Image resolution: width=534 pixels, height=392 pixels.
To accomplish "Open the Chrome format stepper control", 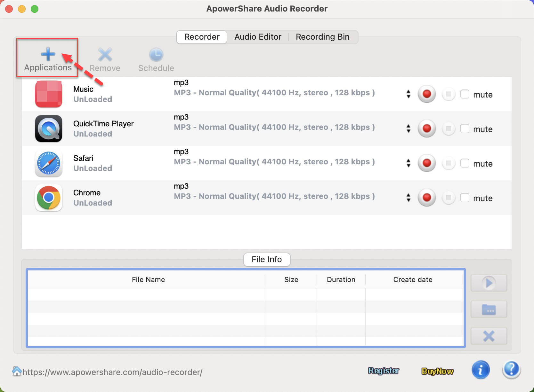I will (x=409, y=198).
